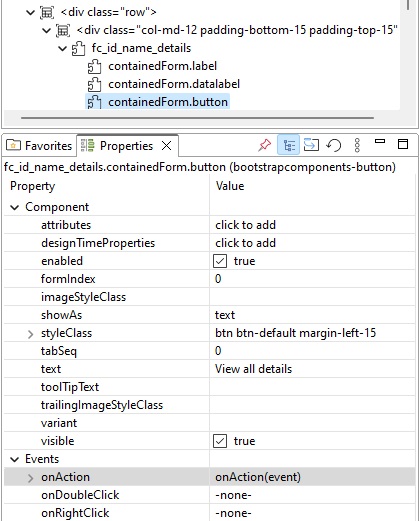
Task: Toggle the show categories toolbar icon
Action: tap(288, 145)
